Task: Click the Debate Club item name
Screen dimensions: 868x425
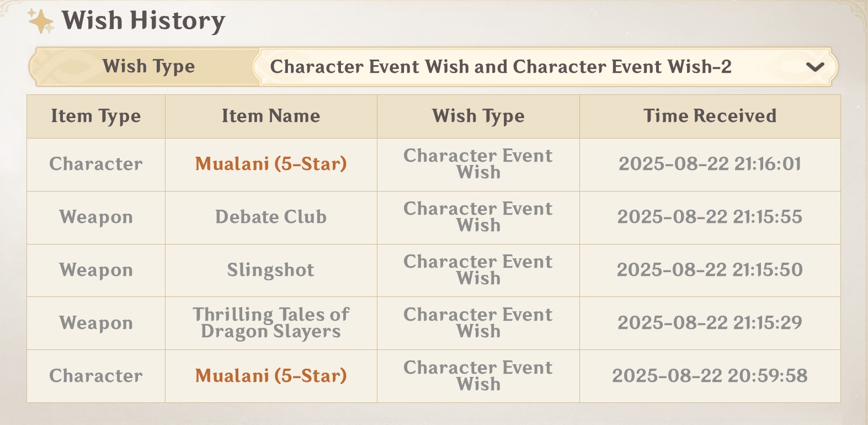Action: [x=271, y=217]
